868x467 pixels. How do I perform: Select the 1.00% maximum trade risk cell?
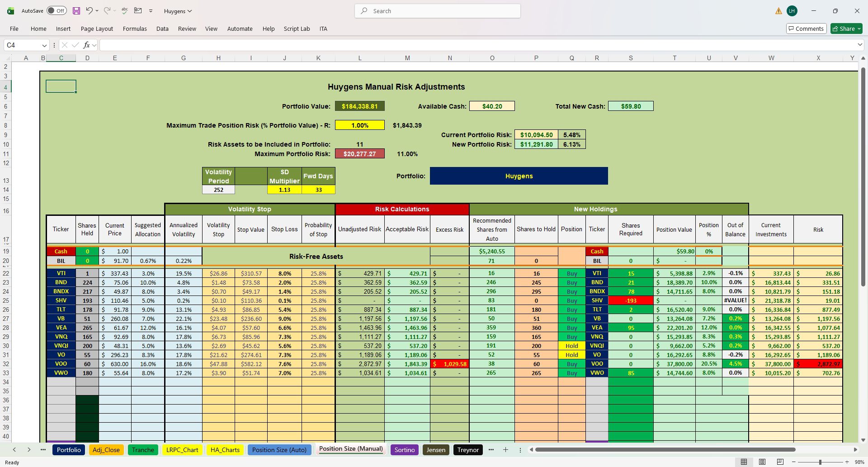[x=360, y=125]
